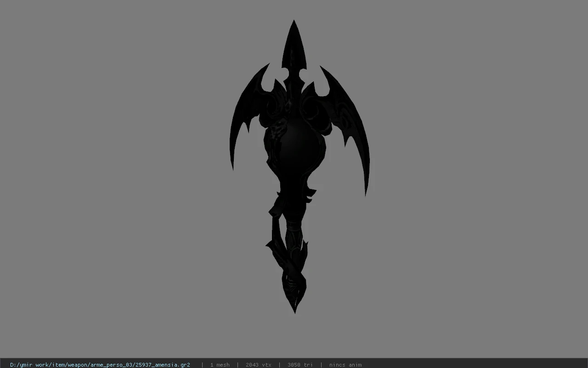Click the file path 25937_amensia.gr2 in status bar
This screenshot has height=368, width=588.
tap(100, 365)
